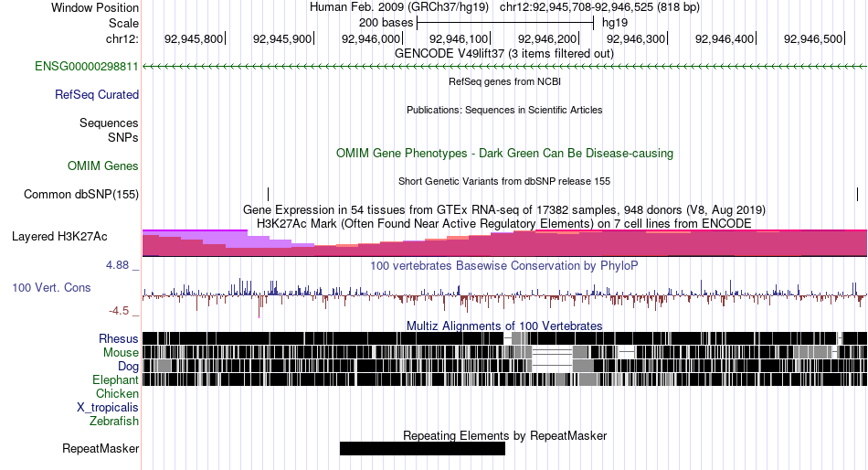Click the 92,946,500 ruler coordinate
Viewport: 868px width, 470px height.
(x=812, y=38)
